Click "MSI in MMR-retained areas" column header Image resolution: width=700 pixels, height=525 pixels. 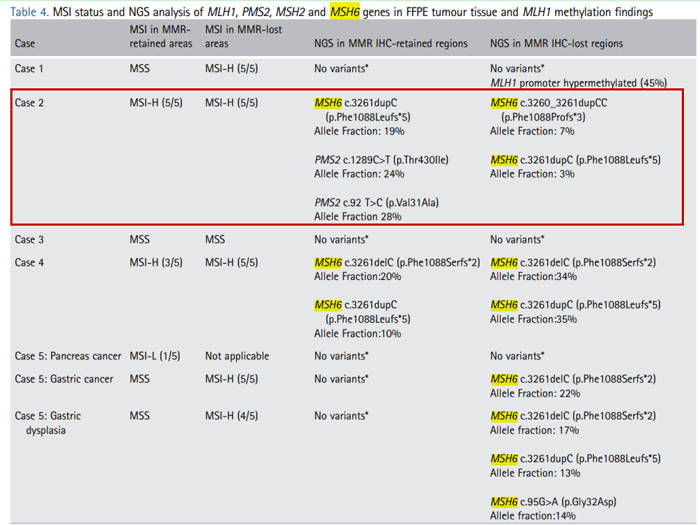click(x=160, y=37)
